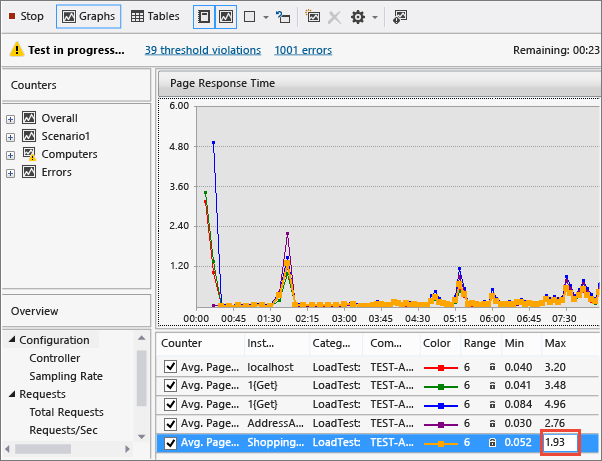
Task: Select Total Requests in Overview
Action: (x=66, y=412)
